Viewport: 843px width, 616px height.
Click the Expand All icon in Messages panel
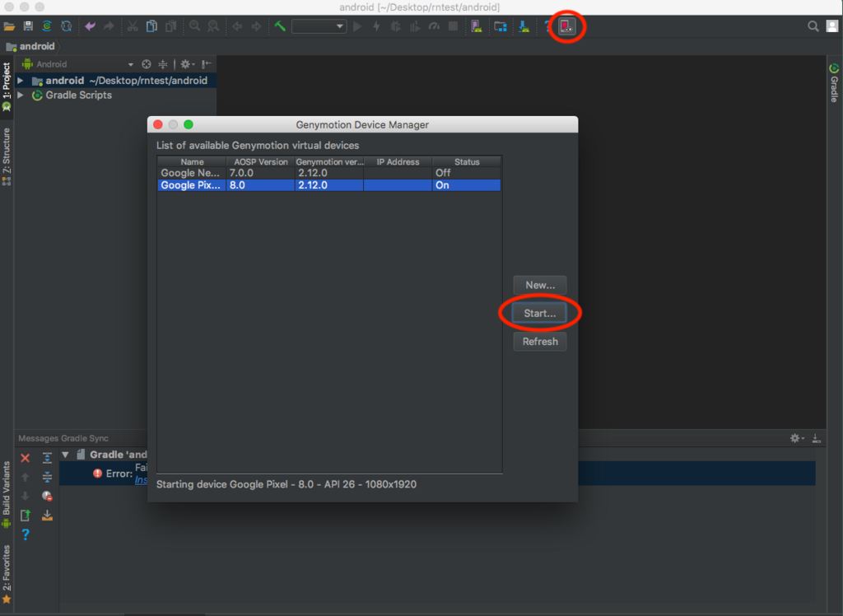coord(47,458)
